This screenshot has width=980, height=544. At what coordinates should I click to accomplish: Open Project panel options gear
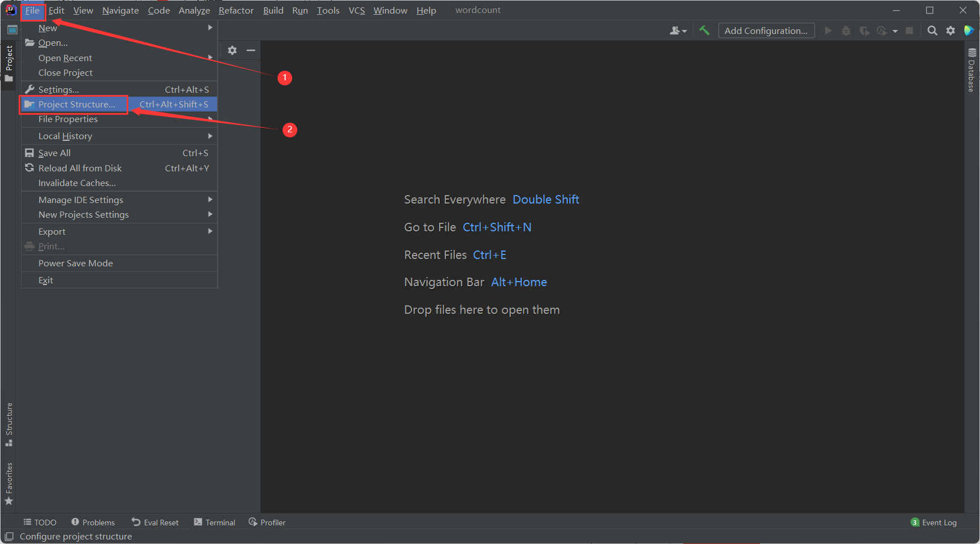pos(232,50)
